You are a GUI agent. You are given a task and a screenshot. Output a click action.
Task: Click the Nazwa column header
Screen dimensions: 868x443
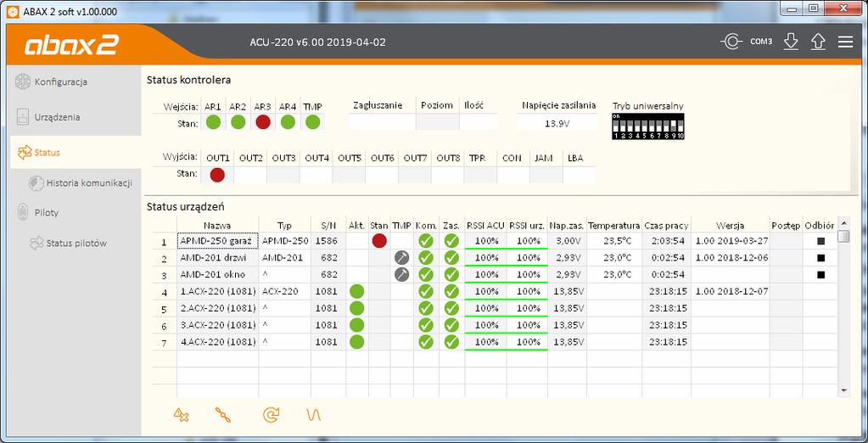pyautogui.click(x=217, y=226)
